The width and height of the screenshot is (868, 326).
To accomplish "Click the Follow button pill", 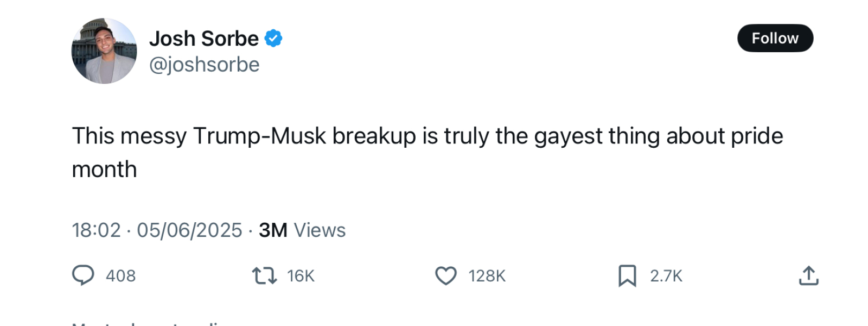I will [x=775, y=38].
